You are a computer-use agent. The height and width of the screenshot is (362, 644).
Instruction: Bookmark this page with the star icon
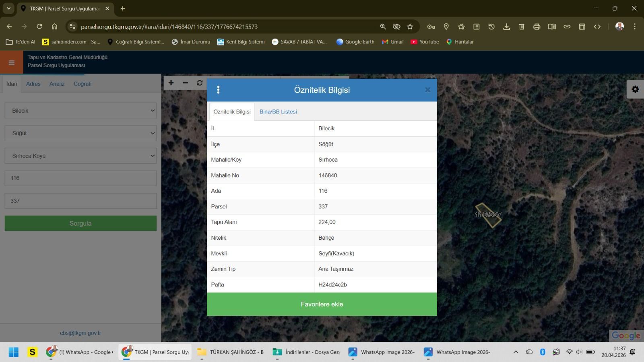point(410,27)
